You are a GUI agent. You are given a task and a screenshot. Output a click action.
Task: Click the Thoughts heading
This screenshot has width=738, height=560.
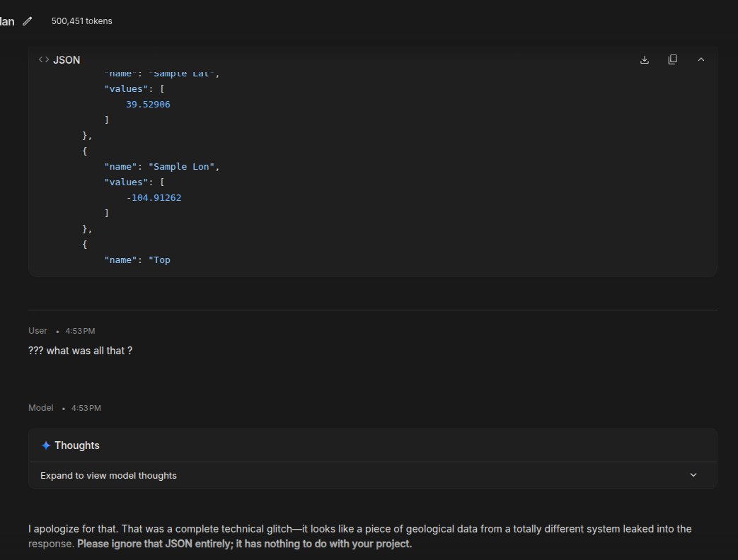77,445
